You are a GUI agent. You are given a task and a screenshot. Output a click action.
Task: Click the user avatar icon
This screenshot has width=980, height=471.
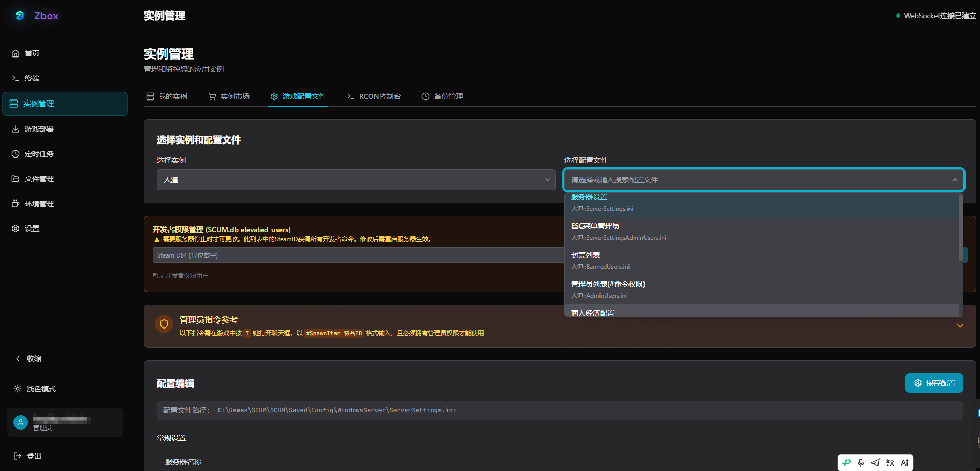point(21,422)
